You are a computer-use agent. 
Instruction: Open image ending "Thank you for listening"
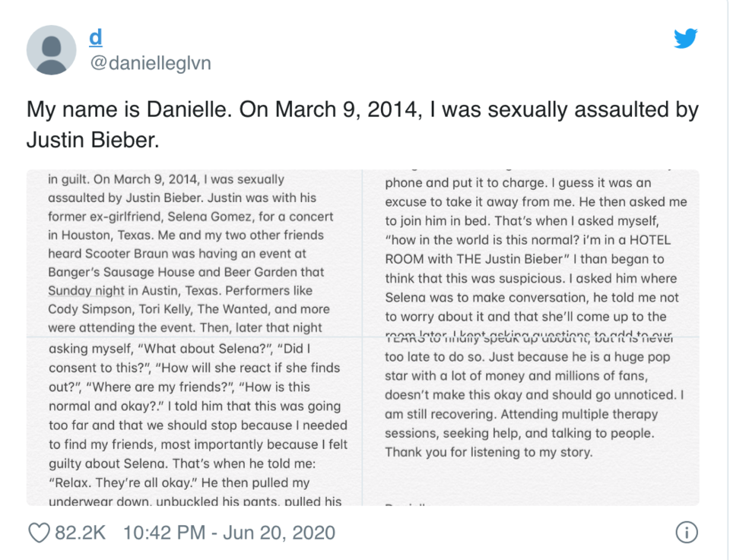[532, 422]
